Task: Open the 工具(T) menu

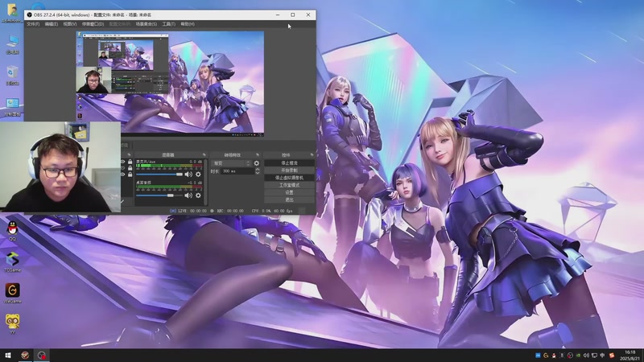Action: pyautogui.click(x=168, y=24)
